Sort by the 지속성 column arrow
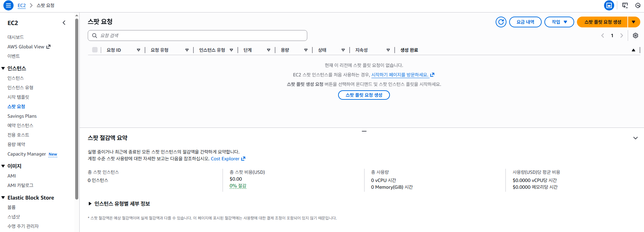Screen dimensions: 644x232 pos(388,50)
